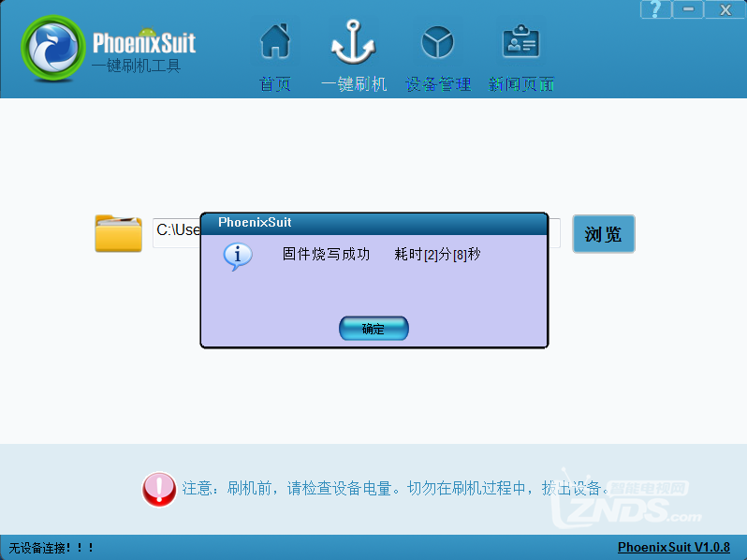Click the 浏览 browse button
This screenshot has width=747, height=560.
coord(603,234)
